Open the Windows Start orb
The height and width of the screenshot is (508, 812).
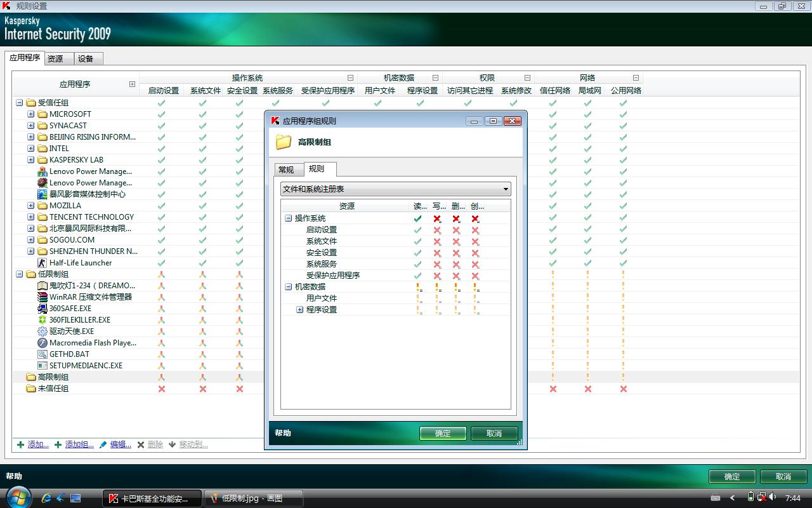coord(17,497)
